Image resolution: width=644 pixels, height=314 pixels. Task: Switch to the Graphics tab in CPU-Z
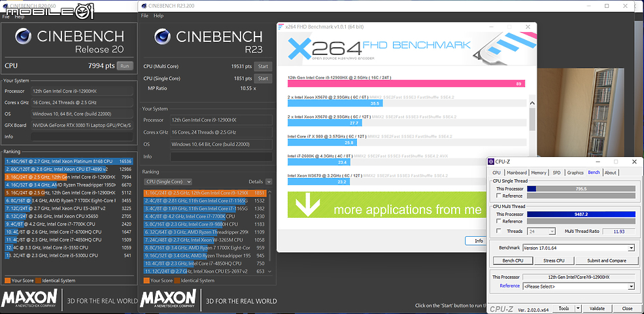pos(575,173)
